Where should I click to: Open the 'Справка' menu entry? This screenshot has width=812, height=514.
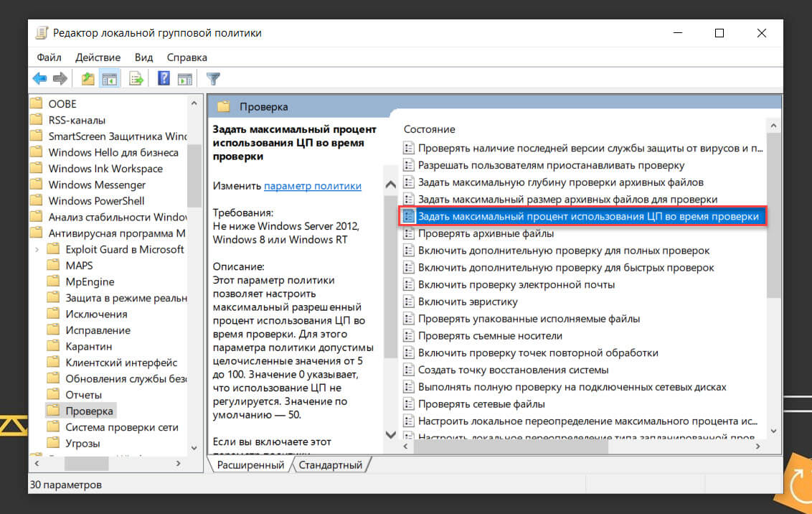coord(187,57)
